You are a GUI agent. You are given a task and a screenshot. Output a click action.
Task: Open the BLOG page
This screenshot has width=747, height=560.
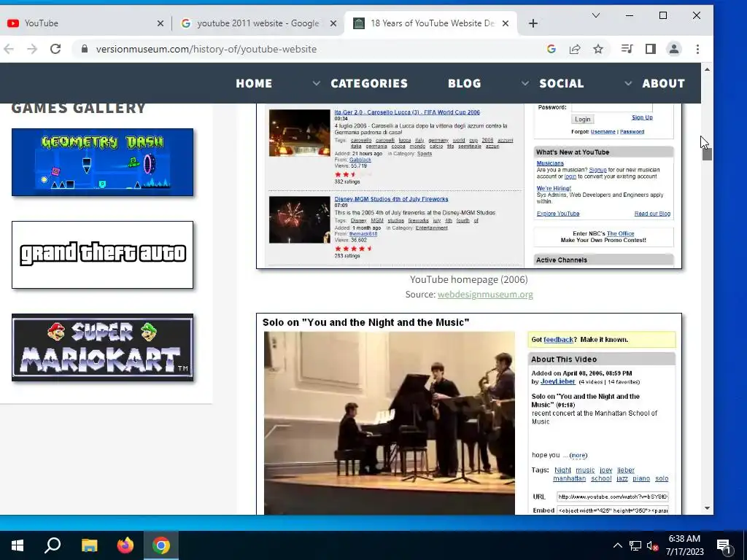point(465,83)
